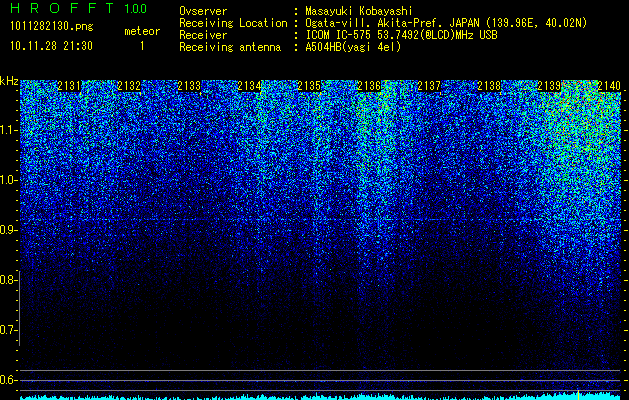This screenshot has height=400, width=629.
Task: Click the Ovserver field label
Action: pyautogui.click(x=203, y=11)
